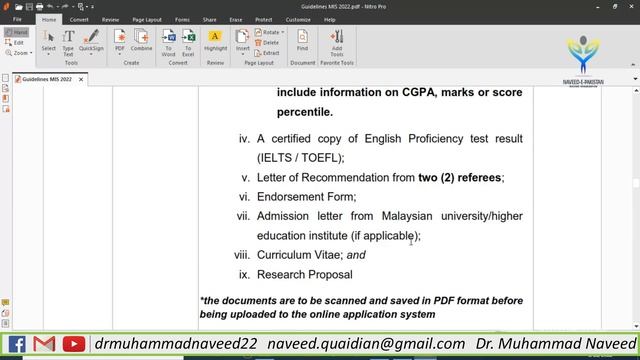
Task: Click the Gmail icon in the banner
Action: (x=44, y=344)
